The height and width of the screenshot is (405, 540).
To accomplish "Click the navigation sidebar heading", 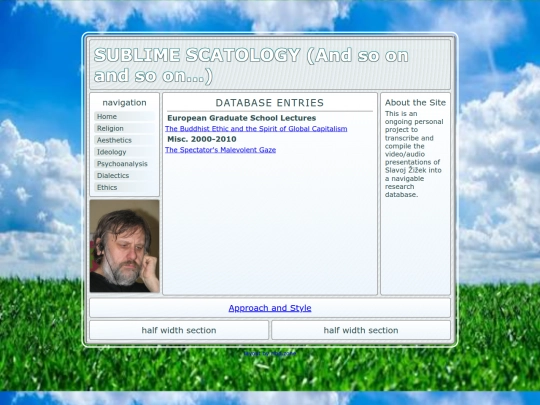I will pos(124,103).
